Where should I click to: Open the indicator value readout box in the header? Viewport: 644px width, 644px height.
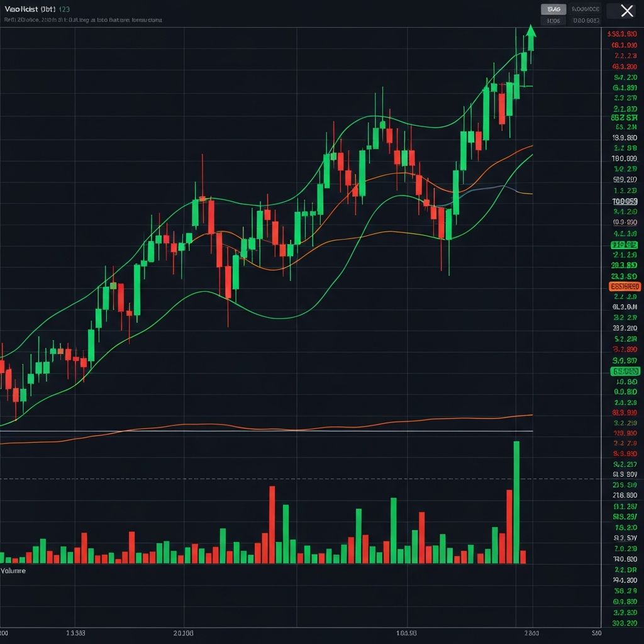pyautogui.click(x=585, y=9)
